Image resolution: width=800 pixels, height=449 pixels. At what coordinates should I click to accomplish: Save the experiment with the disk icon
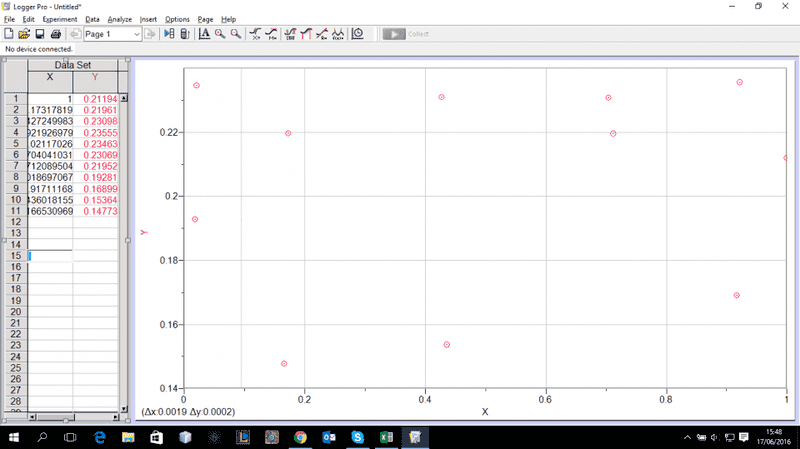40,34
